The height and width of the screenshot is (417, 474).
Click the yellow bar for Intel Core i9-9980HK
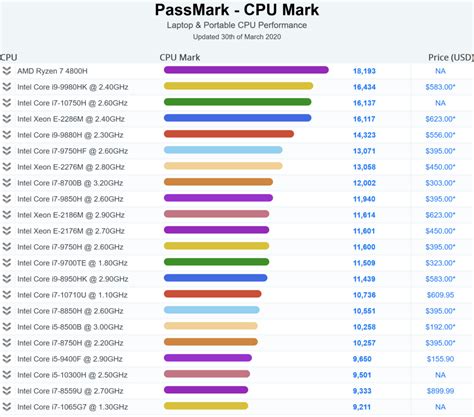[x=238, y=86]
